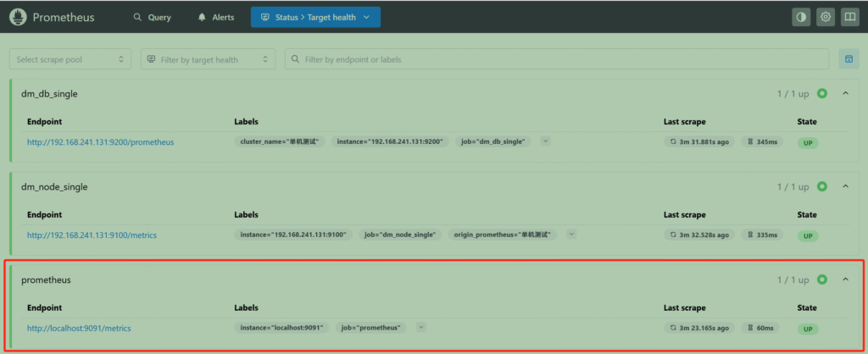The height and width of the screenshot is (354, 868).
Task: Open the 192.168.241.131:9200/prometheus endpoint link
Action: pos(100,141)
